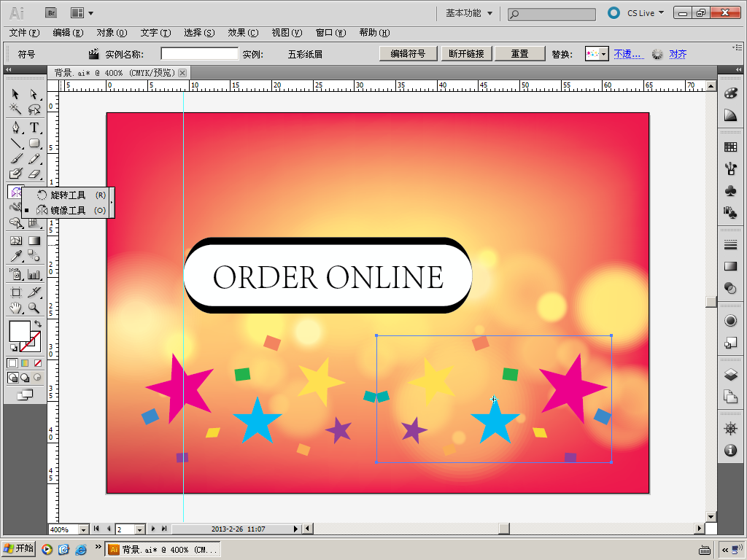
Task: Select the Symbol Sprayer tool
Action: (x=15, y=274)
